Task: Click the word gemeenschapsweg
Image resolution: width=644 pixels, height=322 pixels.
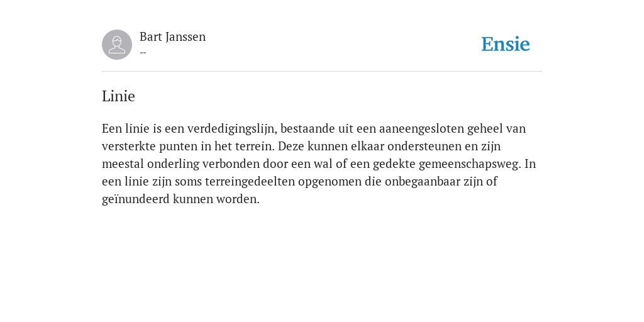Action: 470,164
